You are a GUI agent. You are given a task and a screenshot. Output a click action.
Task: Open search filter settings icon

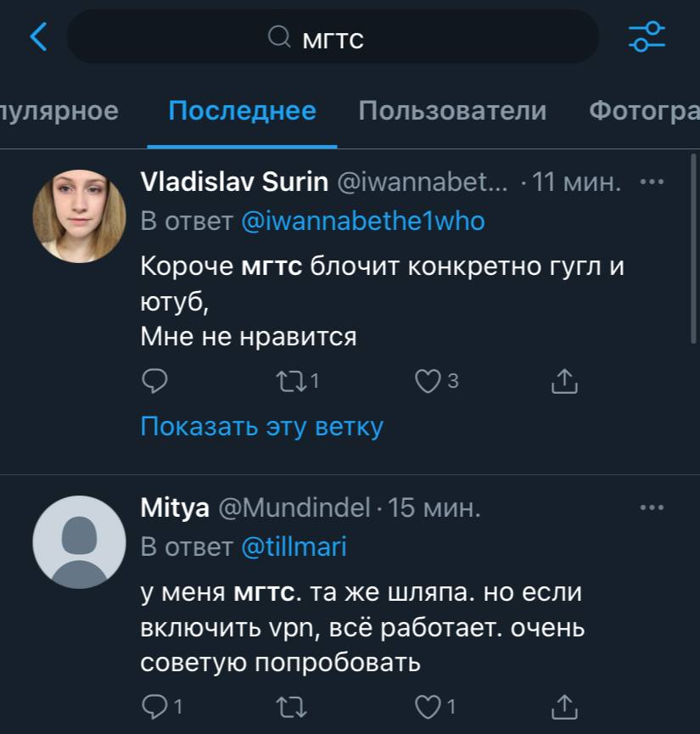[x=647, y=36]
